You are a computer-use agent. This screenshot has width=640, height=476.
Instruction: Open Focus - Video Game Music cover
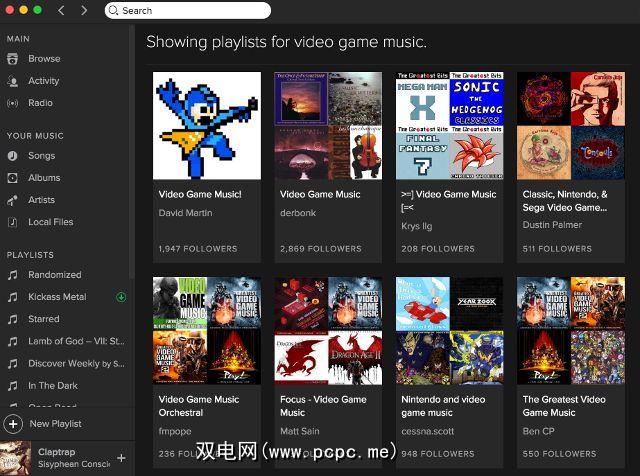tap(328, 331)
